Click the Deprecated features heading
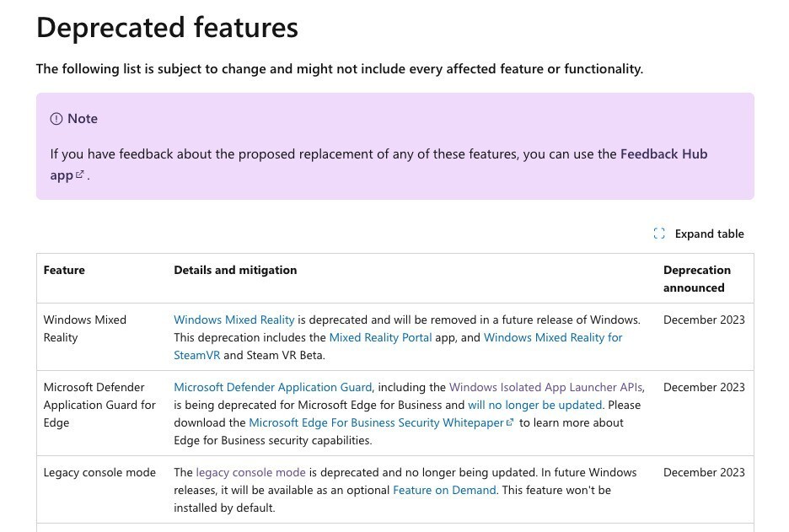The image size is (789, 532). 167,26
